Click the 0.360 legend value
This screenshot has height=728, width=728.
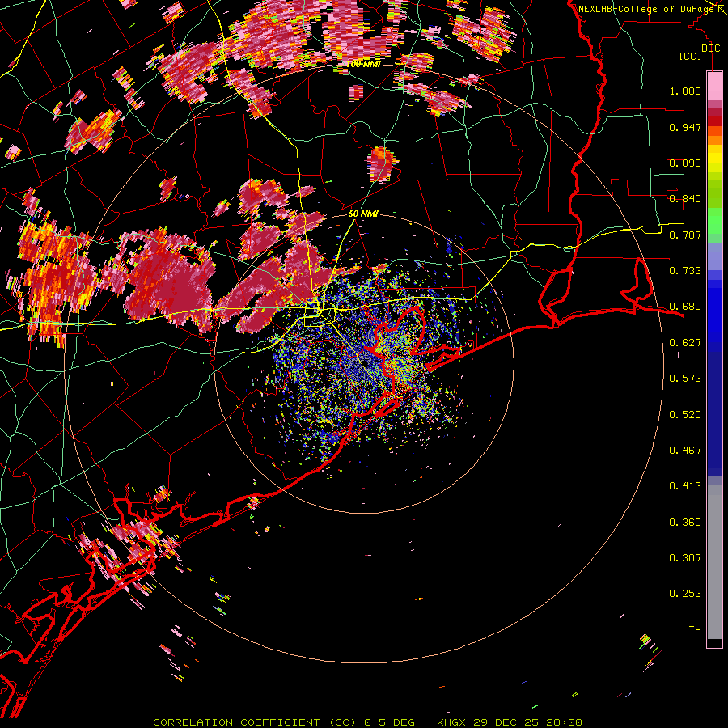click(685, 523)
